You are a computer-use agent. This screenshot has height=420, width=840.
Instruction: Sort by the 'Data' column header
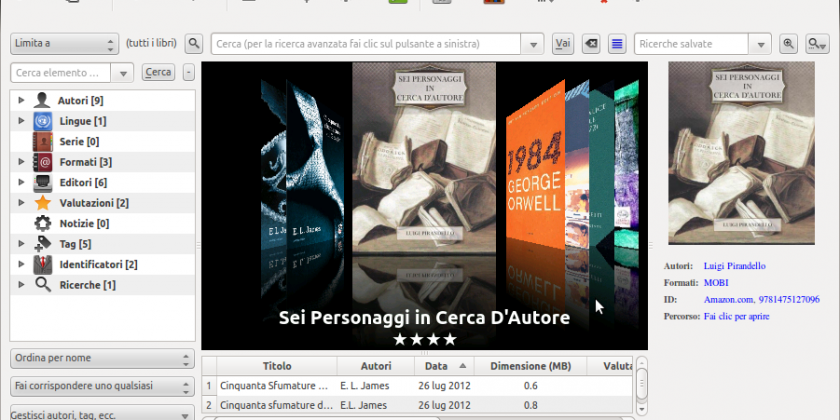[x=445, y=366]
